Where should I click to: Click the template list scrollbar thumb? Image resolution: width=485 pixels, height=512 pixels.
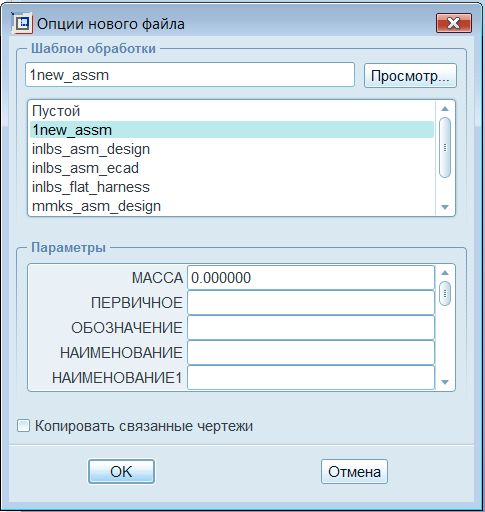[x=445, y=148]
